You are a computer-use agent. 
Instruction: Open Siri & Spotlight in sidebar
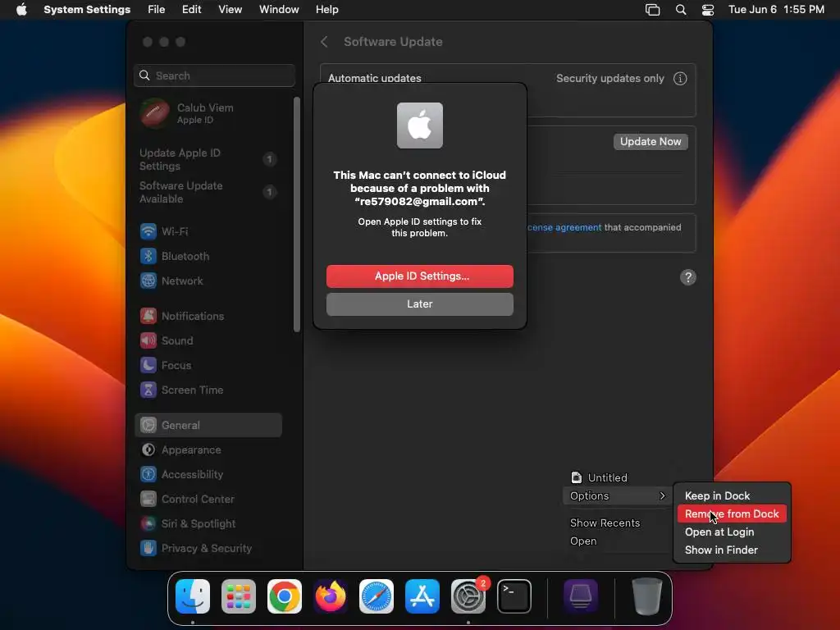pos(208,524)
